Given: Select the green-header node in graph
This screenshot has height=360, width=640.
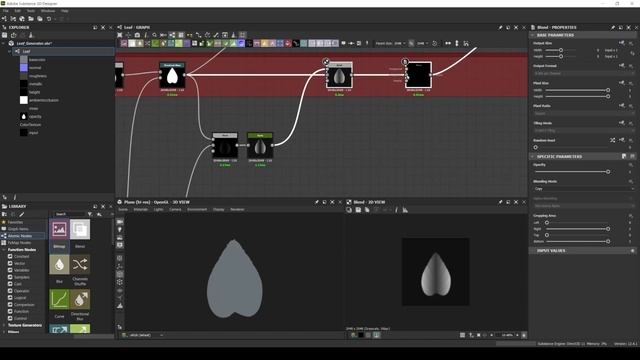Looking at the screenshot, I should 260,146.
